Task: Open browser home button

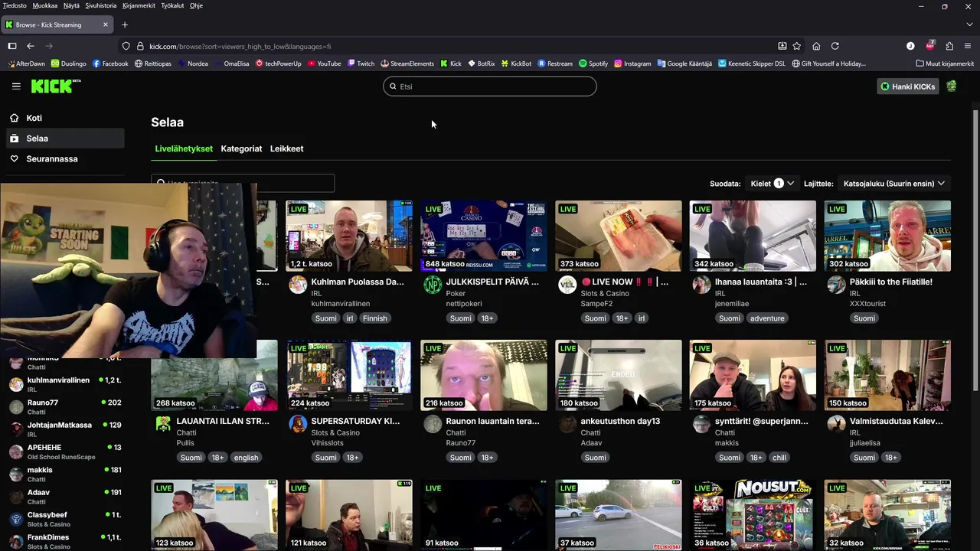Action: (x=816, y=46)
